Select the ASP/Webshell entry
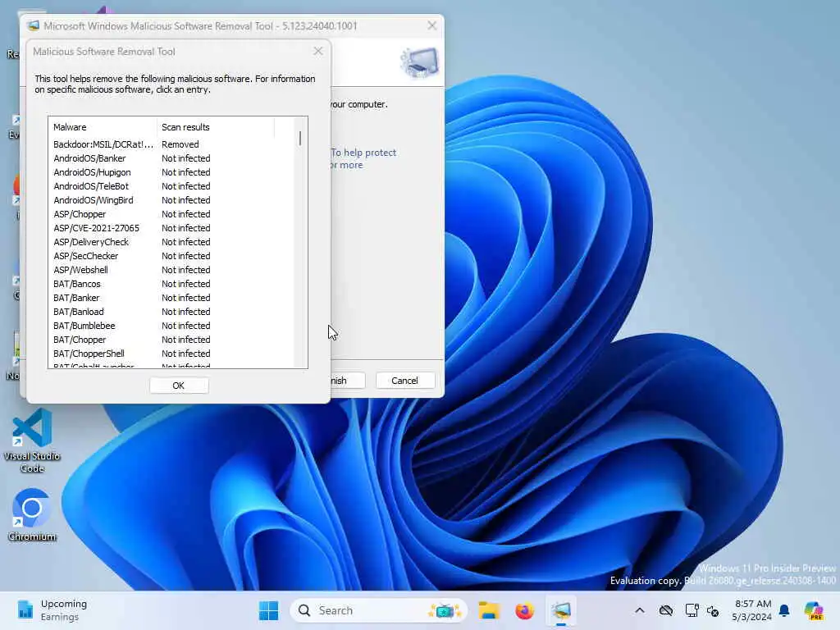 pyautogui.click(x=81, y=269)
